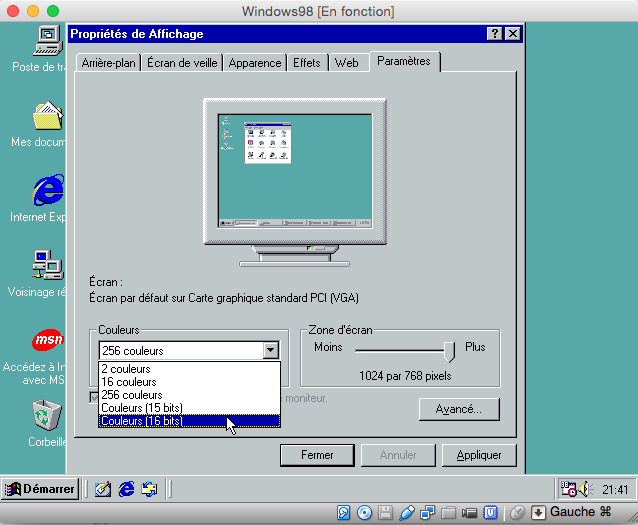This screenshot has height=525, width=638.
Task: Open the Apparence tab
Action: pos(255,63)
